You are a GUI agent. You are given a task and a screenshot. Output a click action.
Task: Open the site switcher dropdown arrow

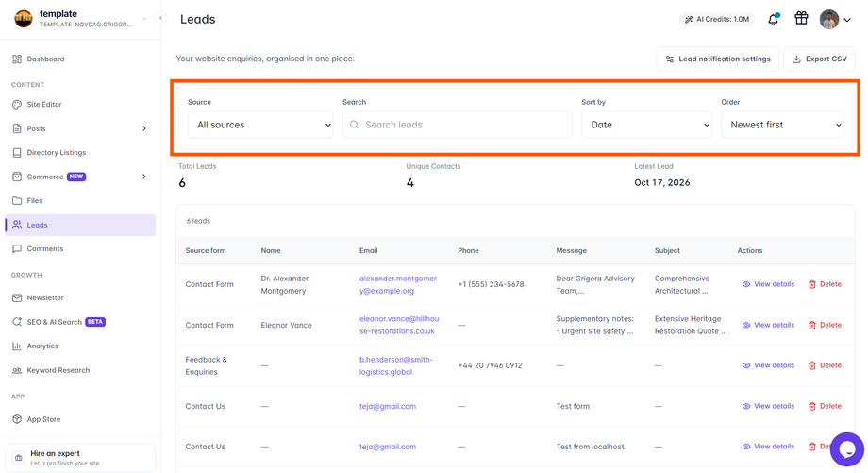click(144, 19)
